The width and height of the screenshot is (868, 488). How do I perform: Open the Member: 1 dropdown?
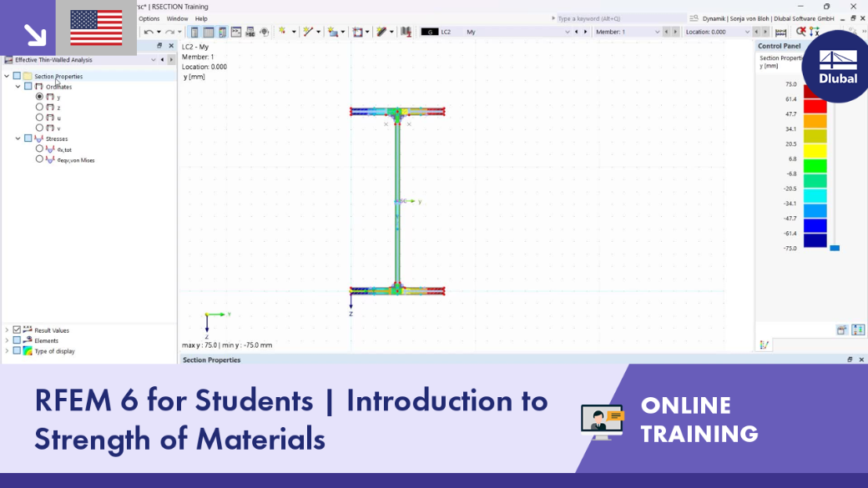pos(657,32)
